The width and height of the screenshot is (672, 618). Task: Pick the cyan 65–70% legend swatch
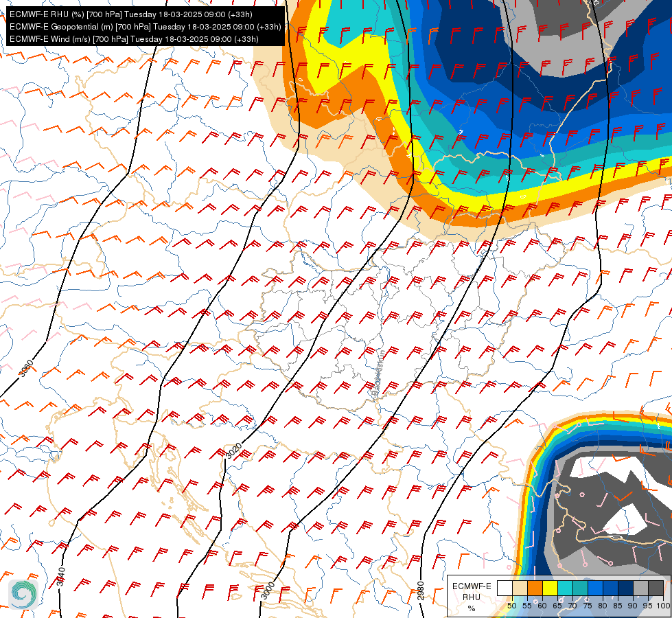(x=566, y=588)
